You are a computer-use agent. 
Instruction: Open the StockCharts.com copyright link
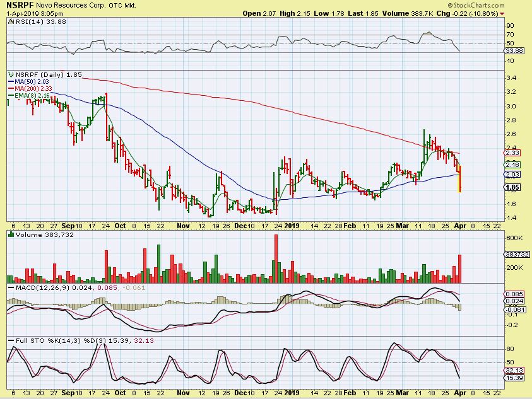tap(476, 5)
